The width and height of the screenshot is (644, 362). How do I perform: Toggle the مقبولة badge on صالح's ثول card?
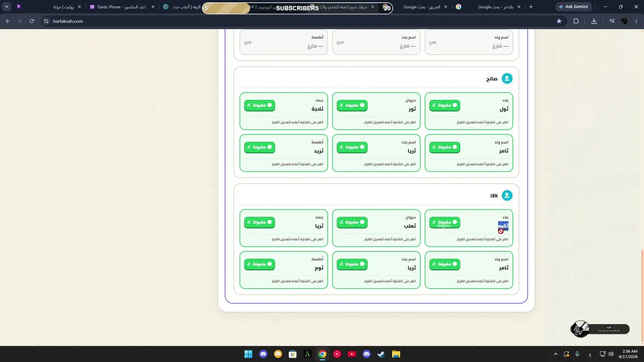point(445,106)
